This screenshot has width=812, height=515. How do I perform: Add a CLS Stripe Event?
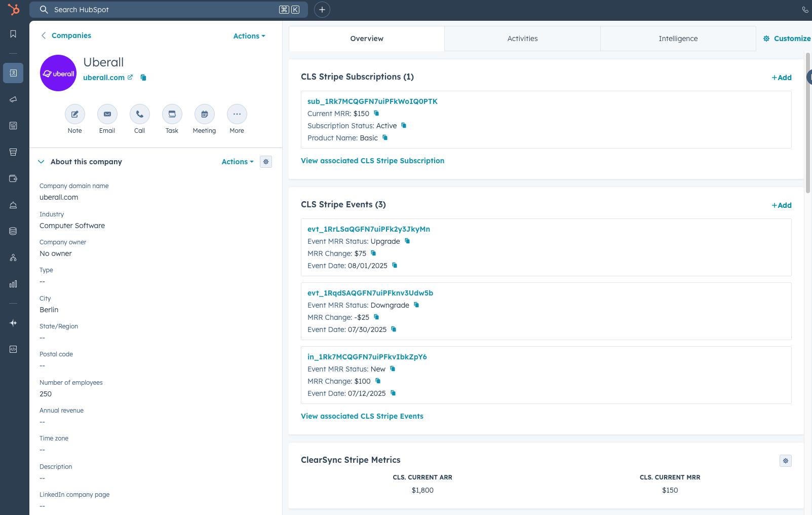[x=782, y=205]
